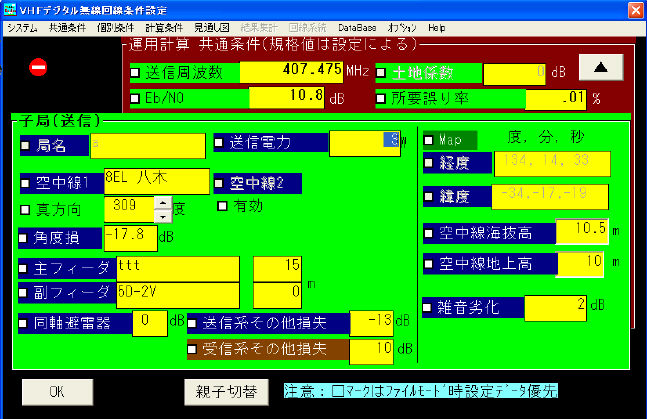The image size is (647, 419).
Task: Click the 空中線1 field showing 8EL 八木
Action: [x=154, y=183]
